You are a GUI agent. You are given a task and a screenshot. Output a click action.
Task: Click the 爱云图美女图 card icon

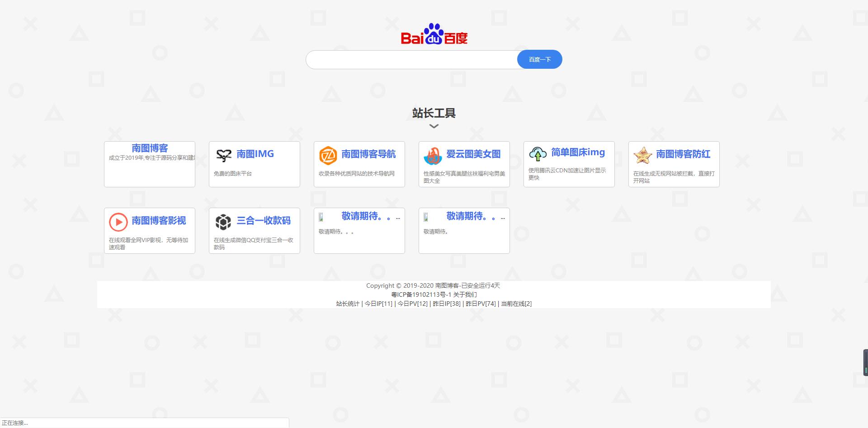click(x=433, y=156)
